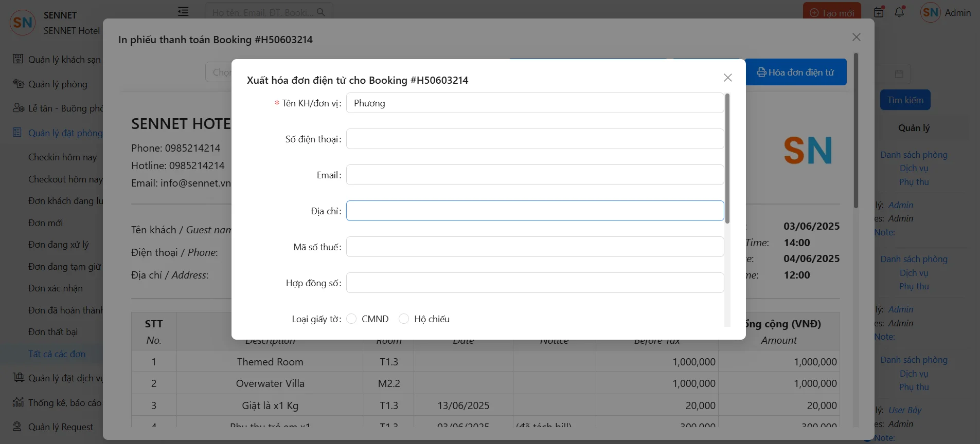The width and height of the screenshot is (980, 444).
Task: Click the notification bell icon
Action: pos(899,12)
